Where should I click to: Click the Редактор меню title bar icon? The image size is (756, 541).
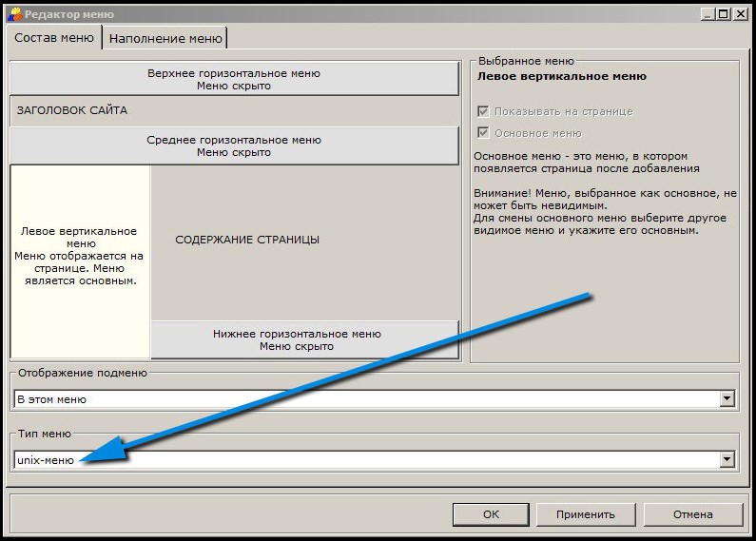(x=15, y=13)
